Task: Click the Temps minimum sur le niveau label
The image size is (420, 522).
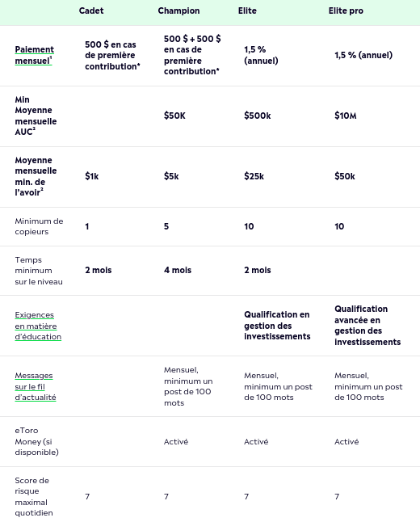Action: coord(39,271)
